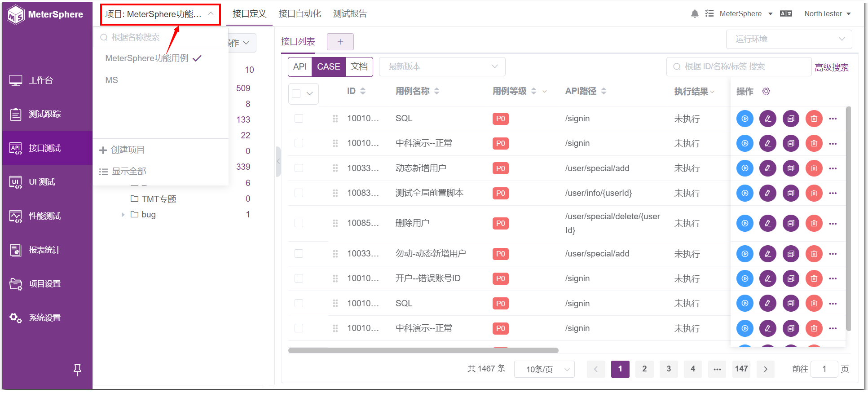Open table column settings gear
The image size is (868, 393).
tap(767, 91)
